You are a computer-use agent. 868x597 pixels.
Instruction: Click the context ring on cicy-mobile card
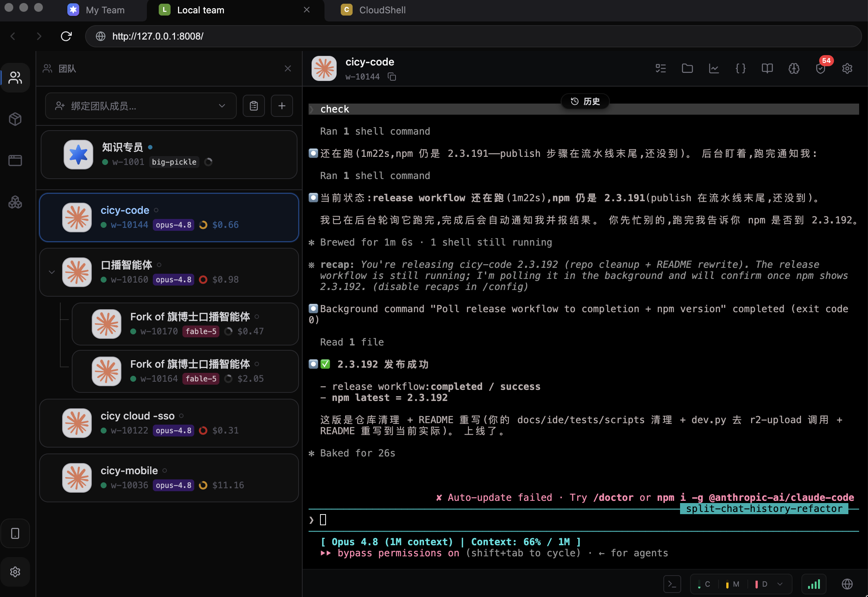(x=203, y=485)
